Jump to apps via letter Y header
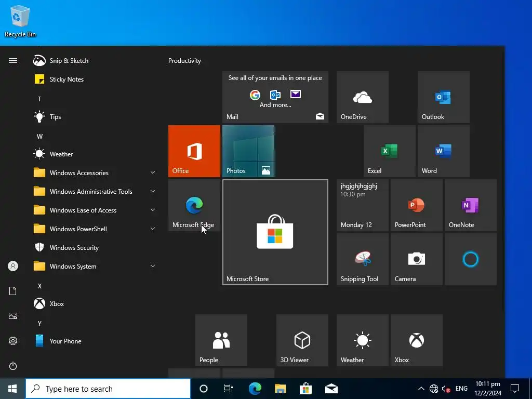Screen dimensions: 532x399 tap(39, 323)
